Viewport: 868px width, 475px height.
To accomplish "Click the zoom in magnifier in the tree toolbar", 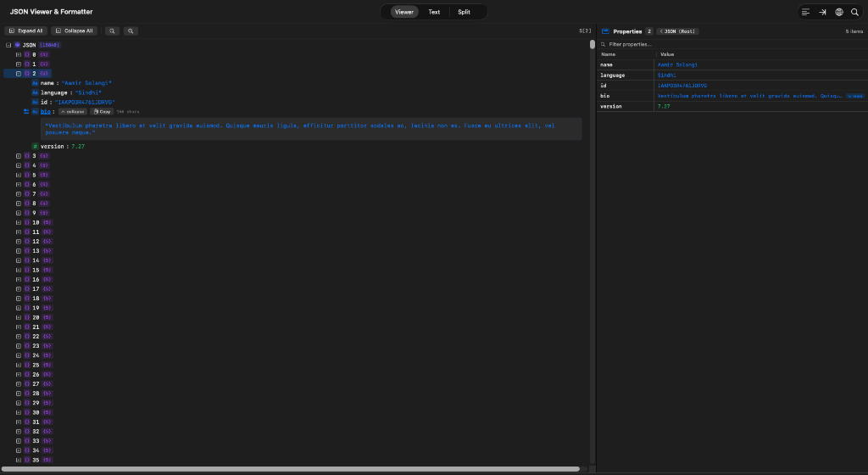I will tap(131, 31).
